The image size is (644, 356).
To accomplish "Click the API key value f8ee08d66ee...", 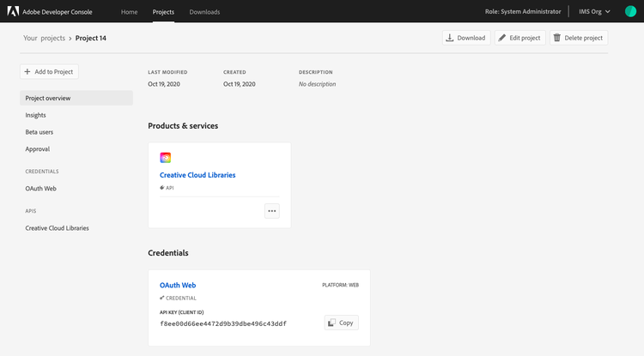I will [x=223, y=323].
